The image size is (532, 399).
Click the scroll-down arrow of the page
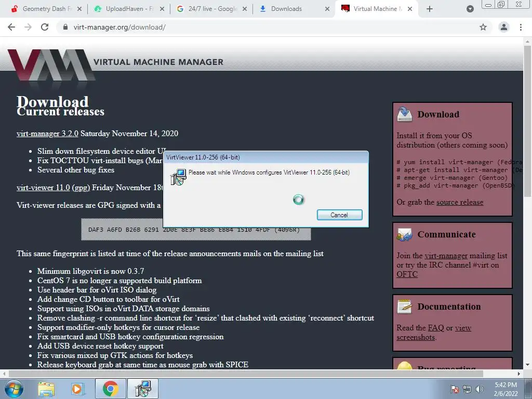pos(527,365)
